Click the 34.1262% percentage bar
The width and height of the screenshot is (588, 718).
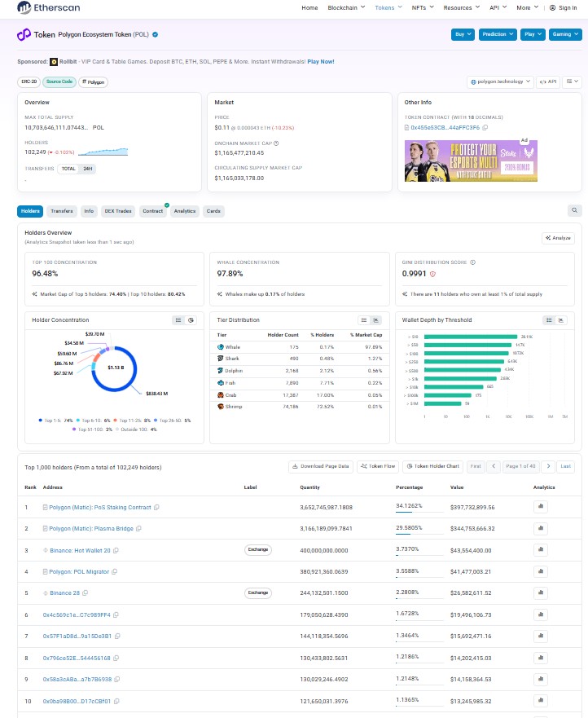pos(419,511)
